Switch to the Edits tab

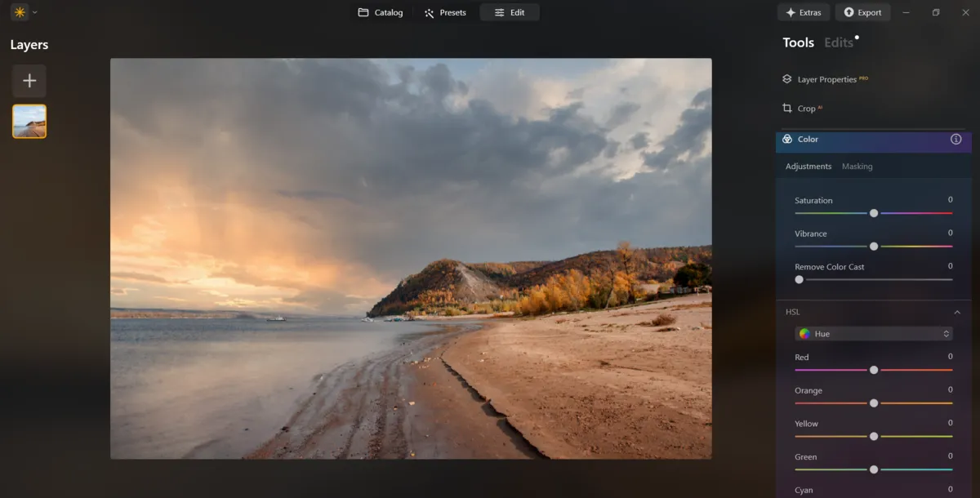click(840, 42)
